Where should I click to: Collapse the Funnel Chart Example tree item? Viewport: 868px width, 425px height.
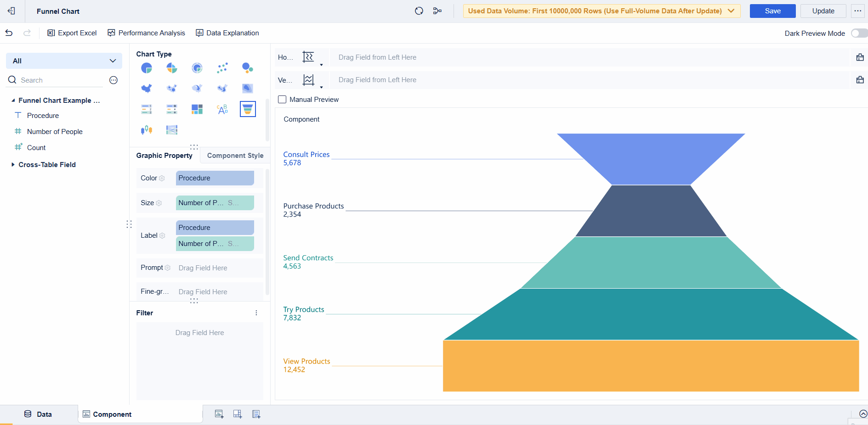[x=13, y=100]
